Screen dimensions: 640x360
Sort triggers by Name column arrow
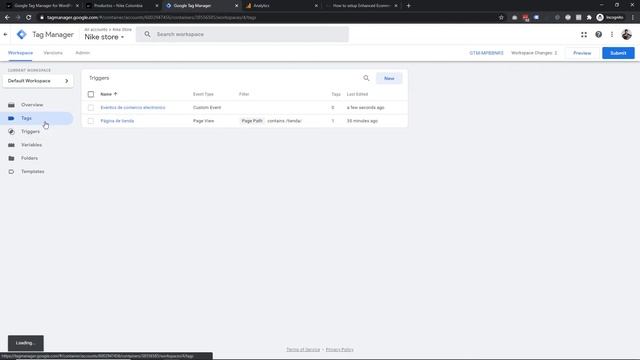[116, 94]
